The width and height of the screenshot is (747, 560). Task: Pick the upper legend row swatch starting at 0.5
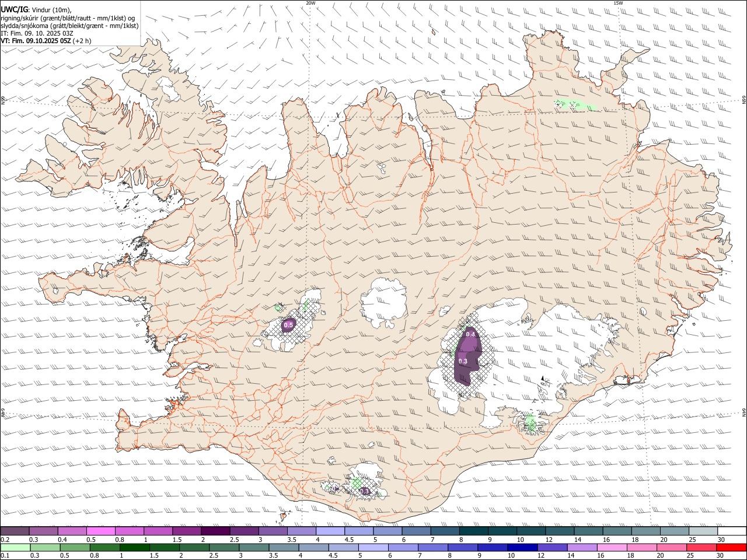(x=100, y=531)
